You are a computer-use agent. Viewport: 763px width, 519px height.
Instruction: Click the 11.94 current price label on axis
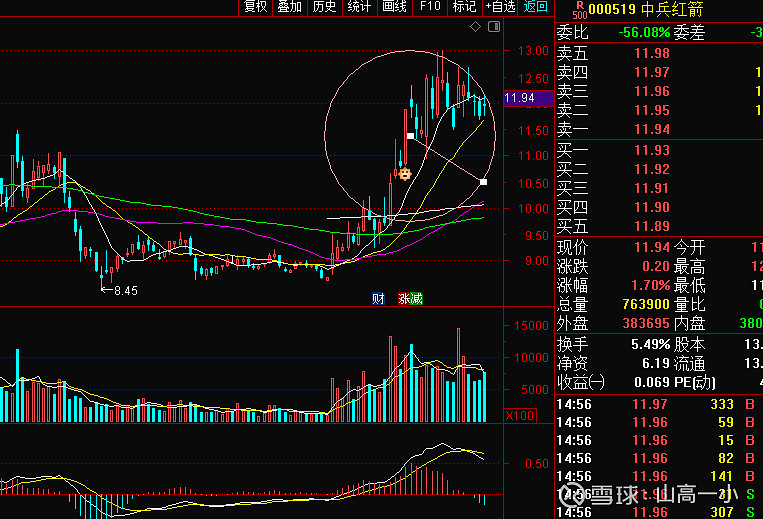click(529, 98)
